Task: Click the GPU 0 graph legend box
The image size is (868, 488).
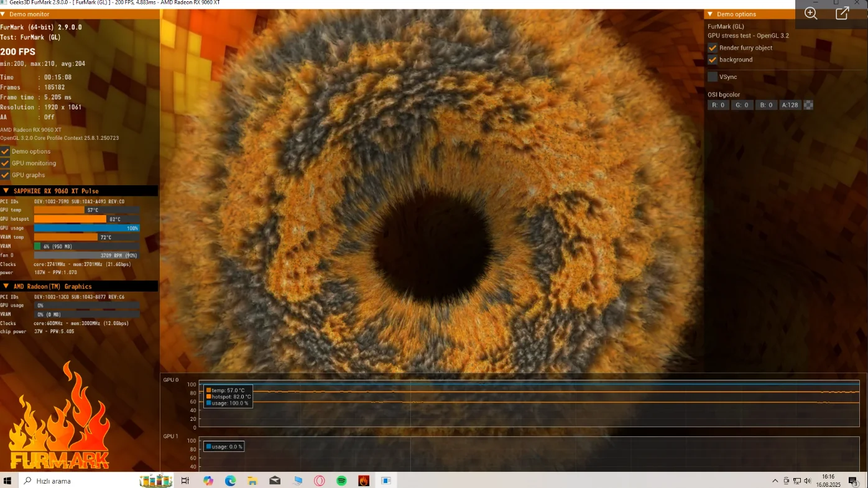Action: point(229,397)
